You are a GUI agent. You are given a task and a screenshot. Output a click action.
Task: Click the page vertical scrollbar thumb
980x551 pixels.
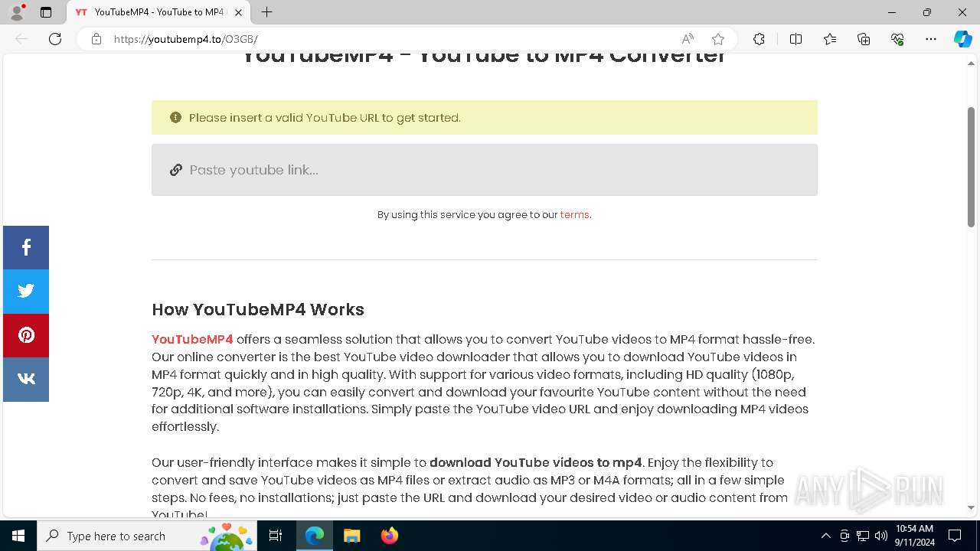click(971, 167)
